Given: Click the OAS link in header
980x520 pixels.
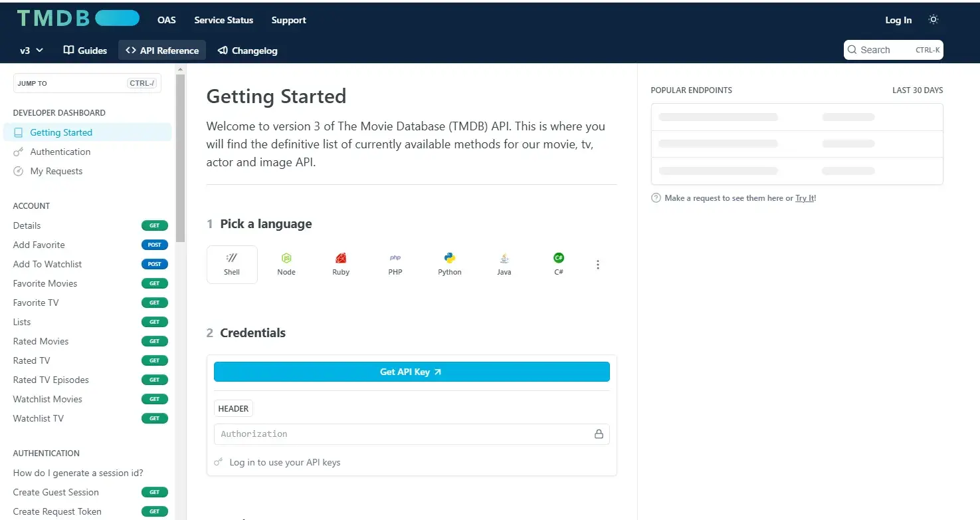Looking at the screenshot, I should click(x=167, y=20).
